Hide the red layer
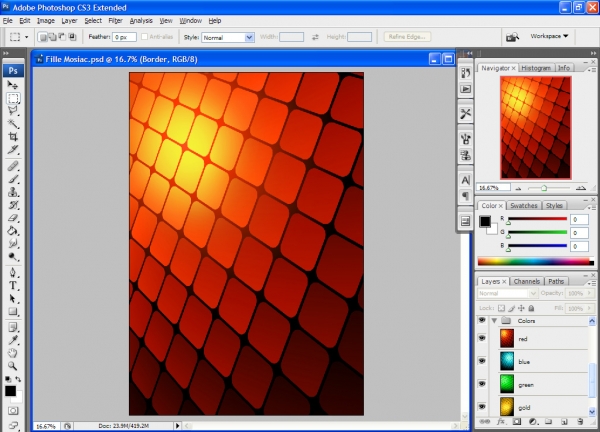 (482, 338)
